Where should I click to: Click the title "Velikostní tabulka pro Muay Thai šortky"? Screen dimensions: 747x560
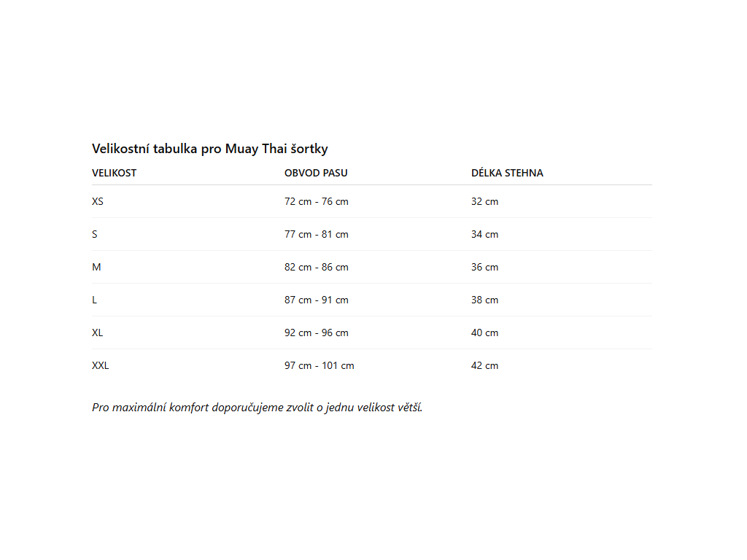click(x=210, y=149)
